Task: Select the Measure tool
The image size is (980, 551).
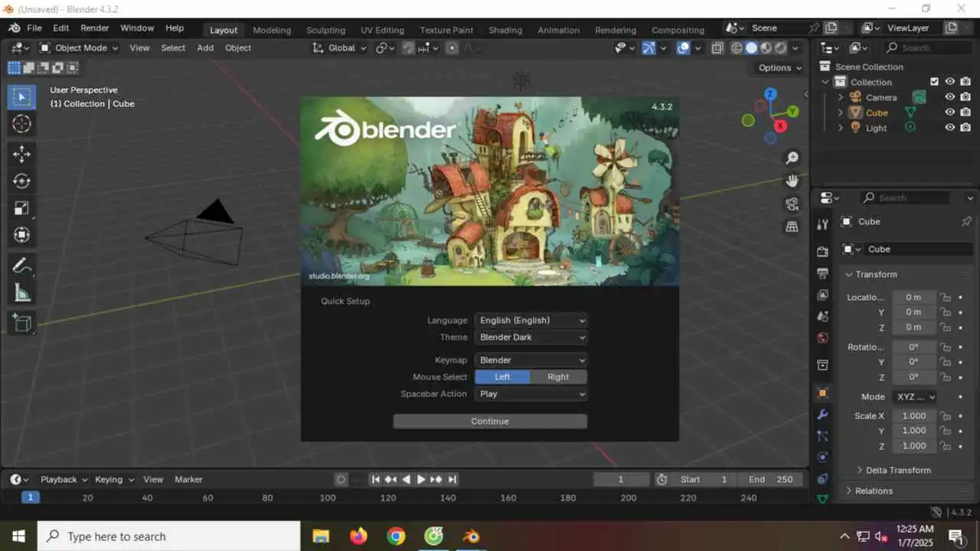Action: coord(21,292)
